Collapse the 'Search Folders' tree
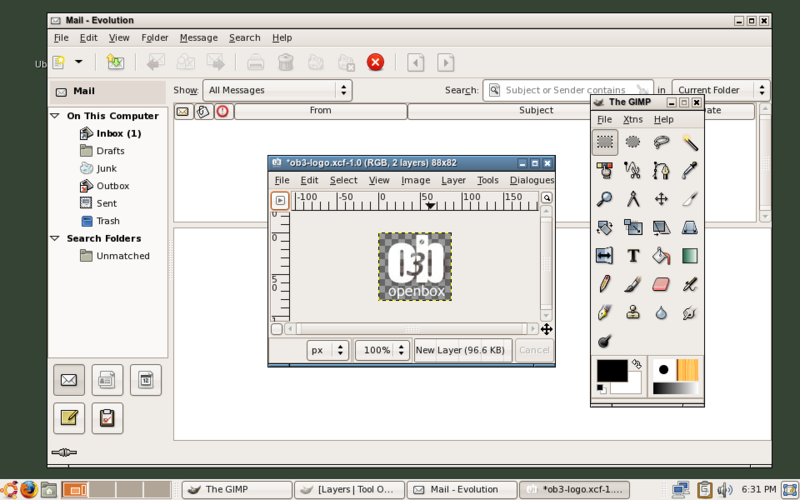The width and height of the screenshot is (800, 500). 55,238
